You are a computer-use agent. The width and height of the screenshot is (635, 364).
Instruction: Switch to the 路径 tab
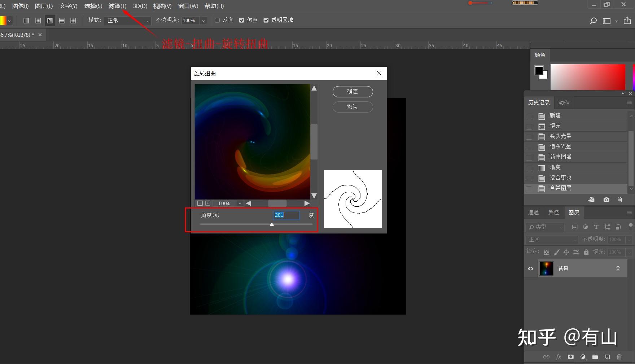point(553,212)
